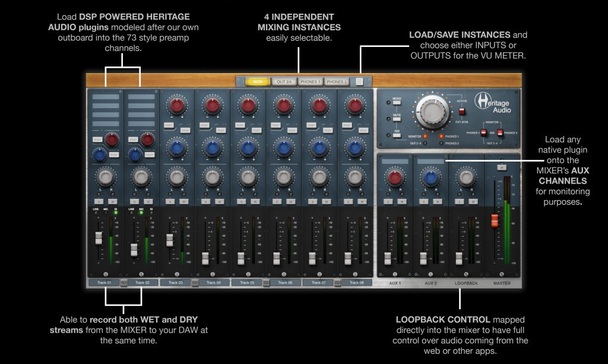Click the Track 03 name label
This screenshot has height=364, width=608.
[175, 283]
